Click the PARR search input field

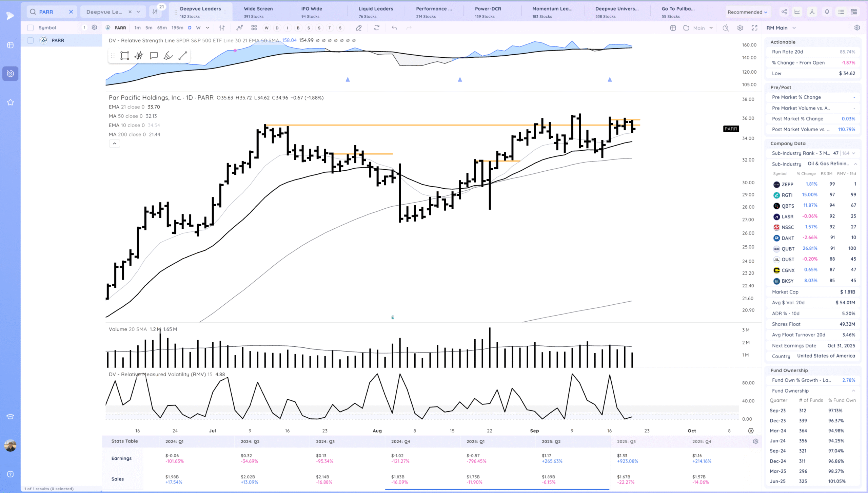[x=52, y=12]
